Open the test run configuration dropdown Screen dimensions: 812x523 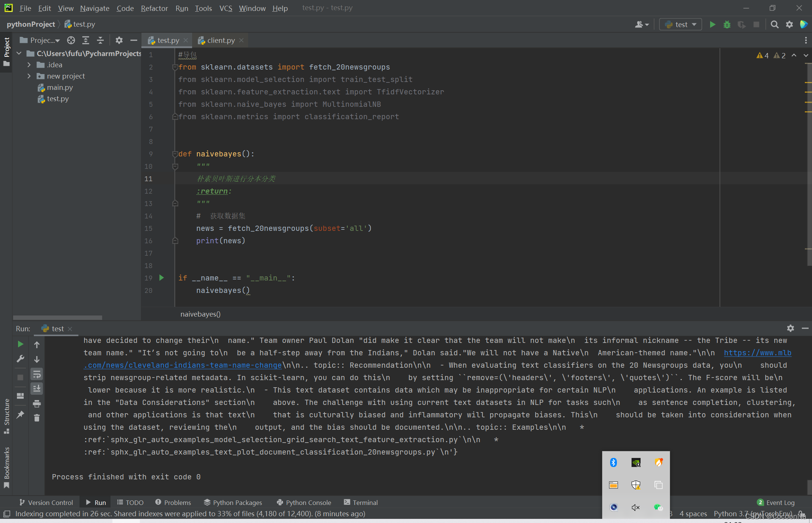tap(681, 24)
